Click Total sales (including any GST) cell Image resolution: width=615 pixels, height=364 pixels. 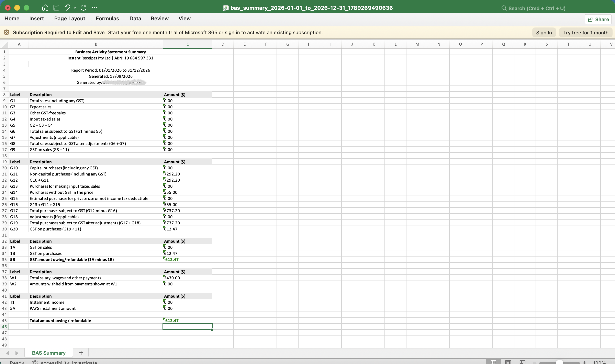pos(96,101)
